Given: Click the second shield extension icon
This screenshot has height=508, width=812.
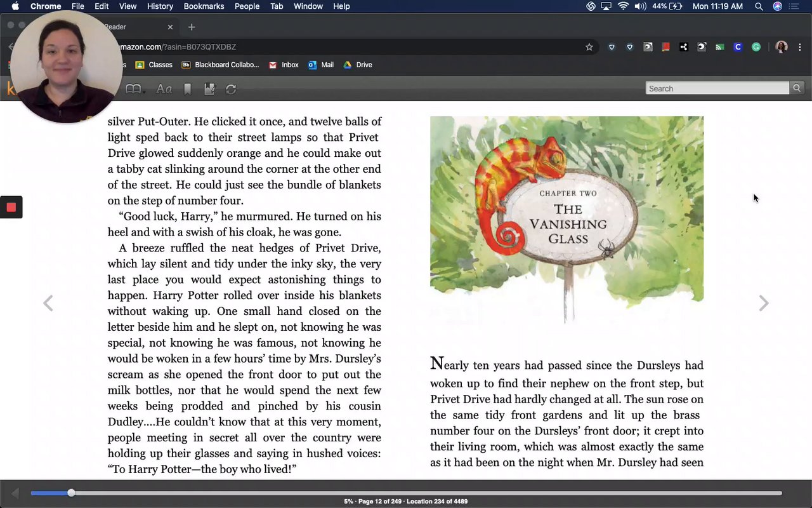Looking at the screenshot, I should (630, 47).
